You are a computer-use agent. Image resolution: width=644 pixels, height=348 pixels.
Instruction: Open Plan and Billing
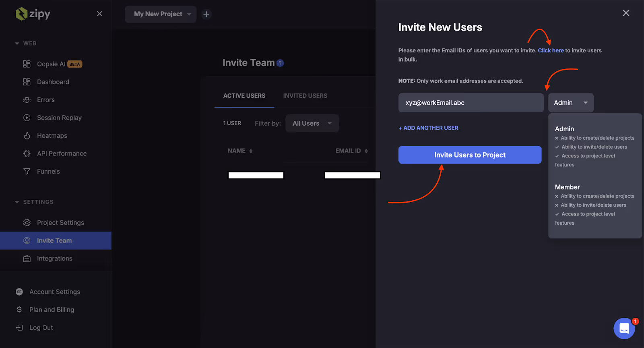(52, 309)
